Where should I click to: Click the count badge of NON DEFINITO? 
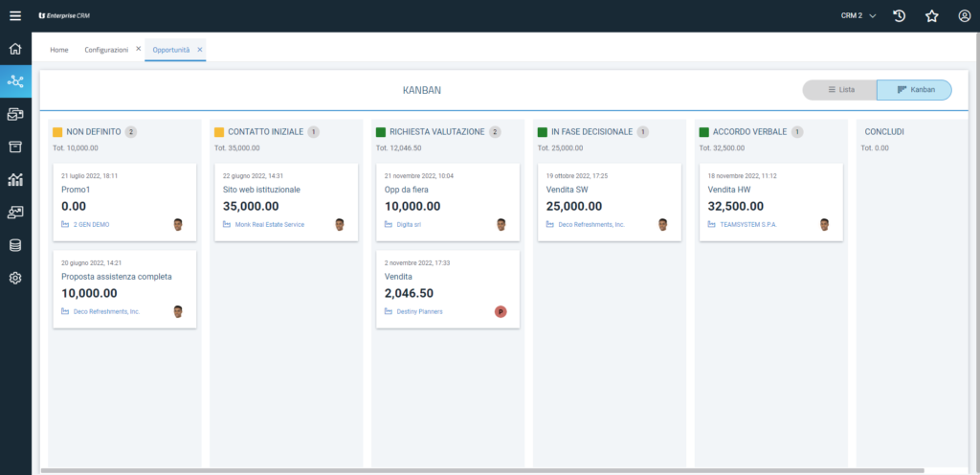pos(130,132)
